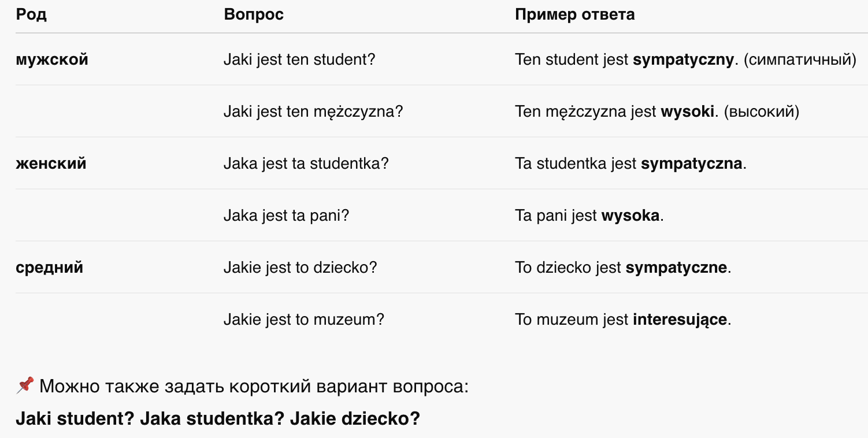
Task: Click the bold word wysoka
Action: click(x=630, y=216)
